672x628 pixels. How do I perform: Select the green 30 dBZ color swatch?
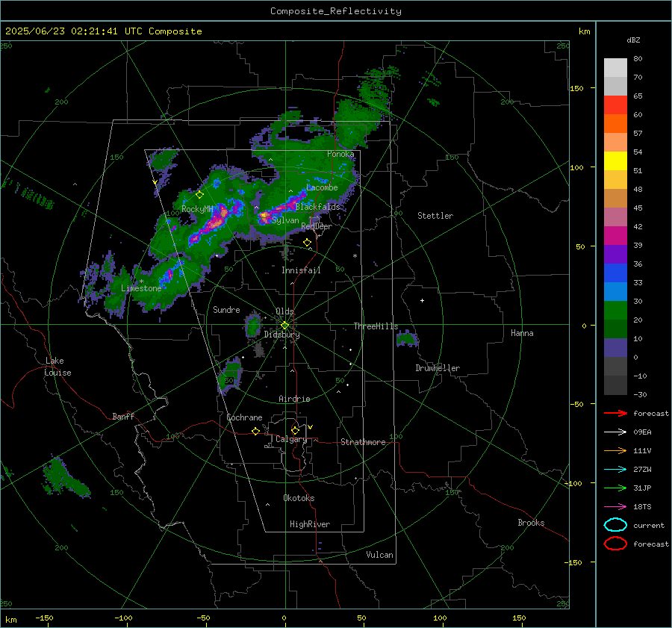coord(615,311)
